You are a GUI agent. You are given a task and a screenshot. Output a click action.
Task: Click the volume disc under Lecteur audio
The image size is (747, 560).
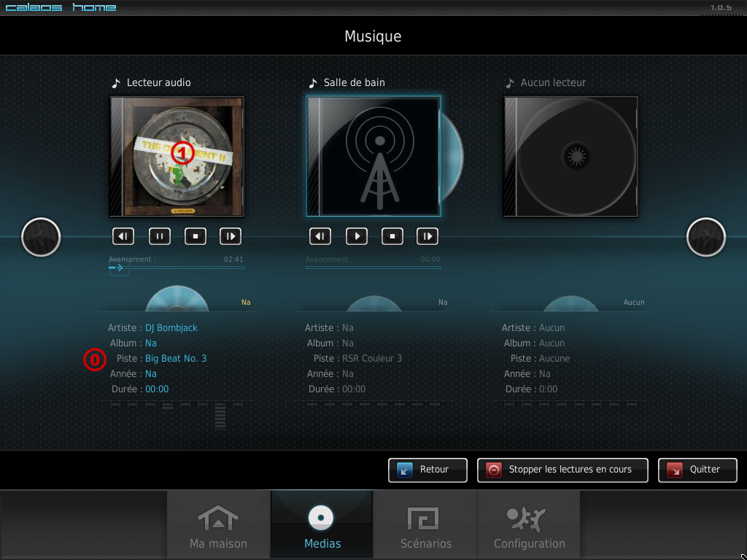[177, 298]
